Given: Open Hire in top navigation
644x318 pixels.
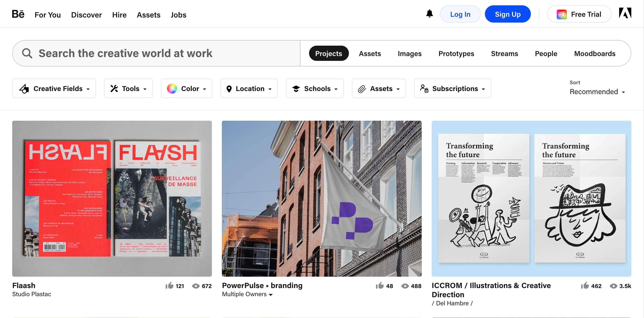Looking at the screenshot, I should coord(119,15).
